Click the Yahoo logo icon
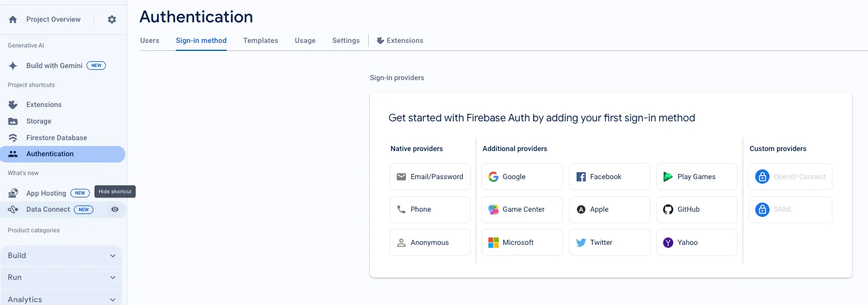The width and height of the screenshot is (868, 305). (668, 243)
